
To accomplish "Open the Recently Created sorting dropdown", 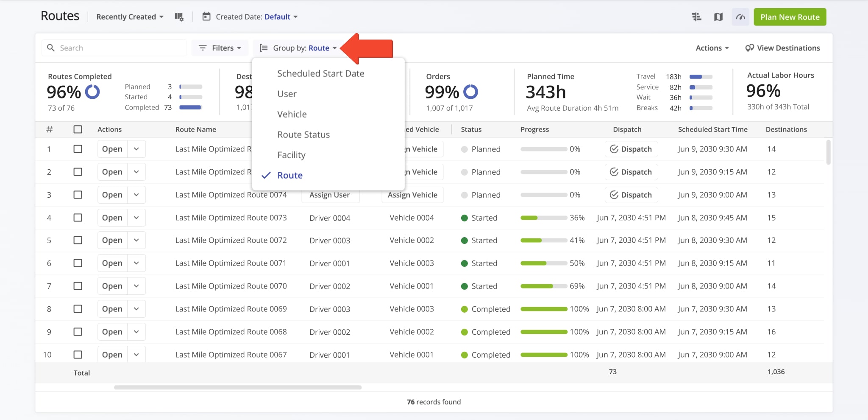I will 129,17.
